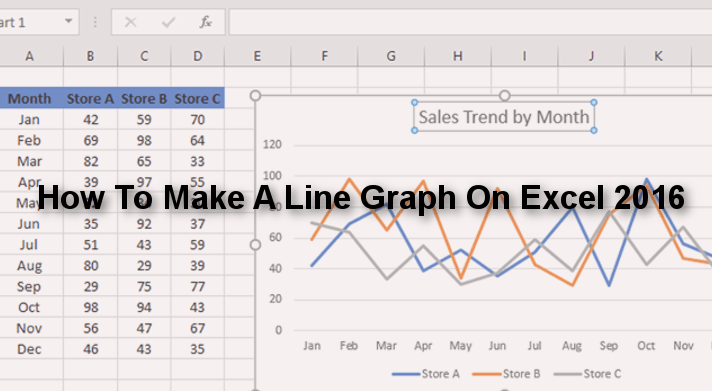Image resolution: width=712 pixels, height=391 pixels.
Task: Click the chart title Sales Trend by Month
Action: tap(504, 117)
